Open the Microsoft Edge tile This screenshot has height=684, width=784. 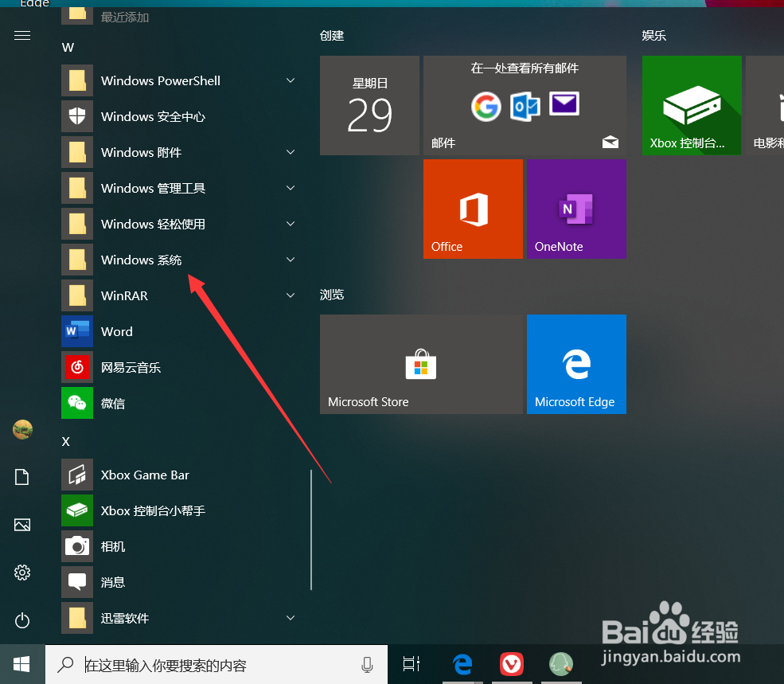pos(576,364)
